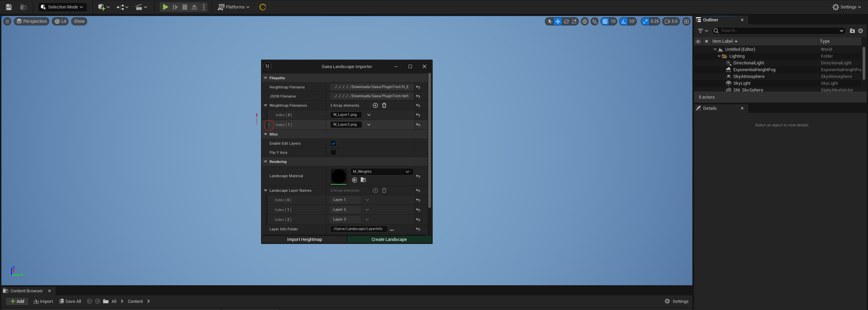Enable the Flip Y Axis checkbox
This screenshot has width=868, height=310.
pos(333,152)
